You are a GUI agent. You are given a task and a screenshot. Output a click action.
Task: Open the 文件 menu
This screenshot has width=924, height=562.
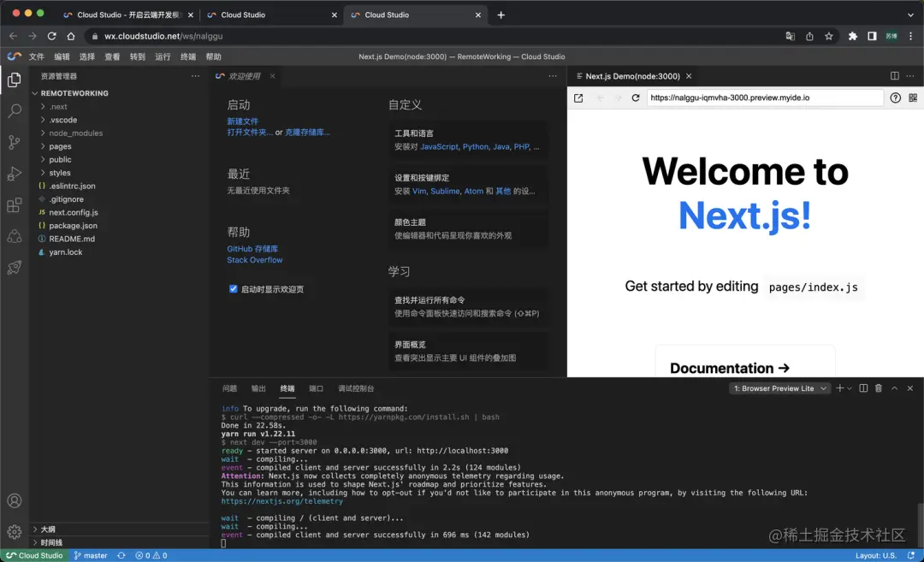(x=37, y=56)
